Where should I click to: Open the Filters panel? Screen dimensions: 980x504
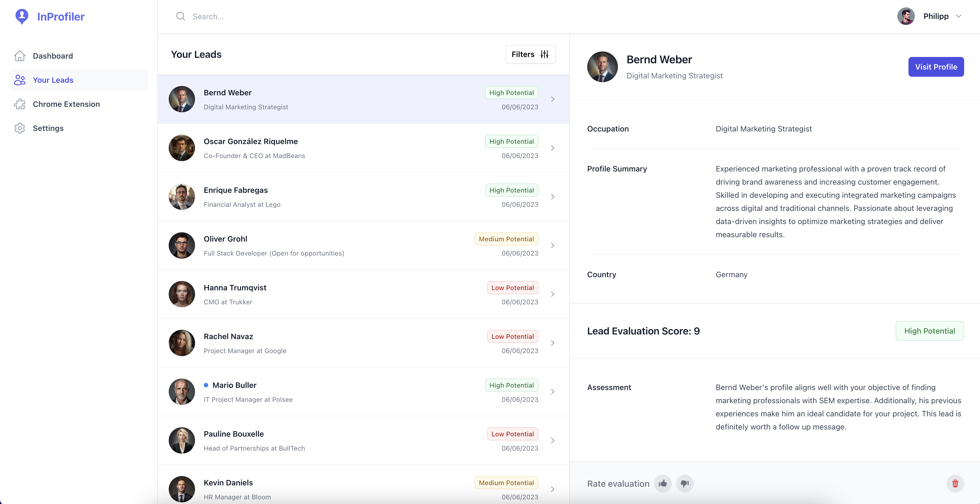(530, 54)
